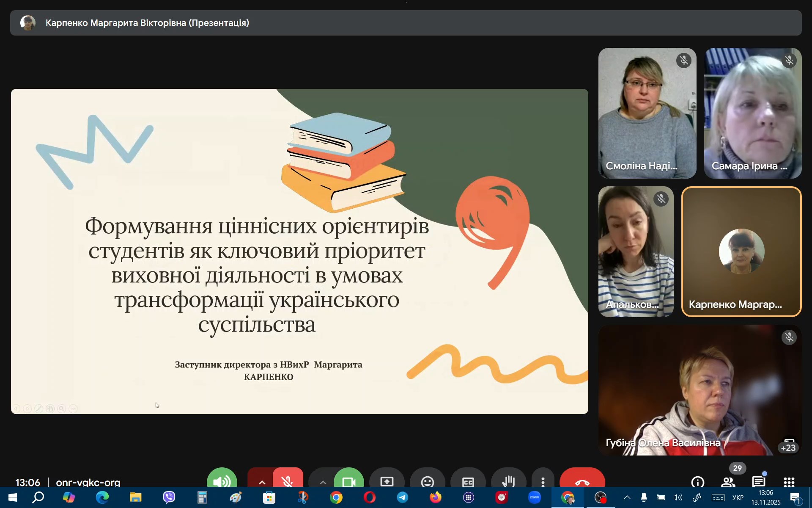Open more options three-dot menu
812x508 pixels.
[x=543, y=481]
